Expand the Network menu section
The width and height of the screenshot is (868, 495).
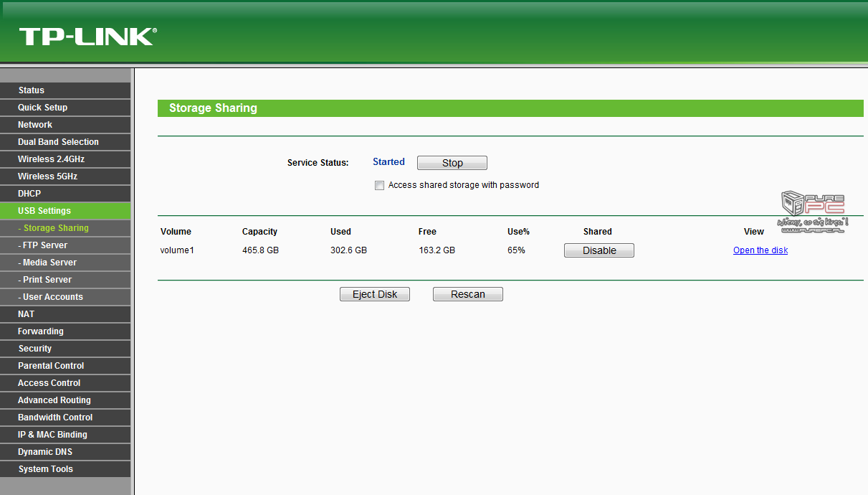pos(35,125)
